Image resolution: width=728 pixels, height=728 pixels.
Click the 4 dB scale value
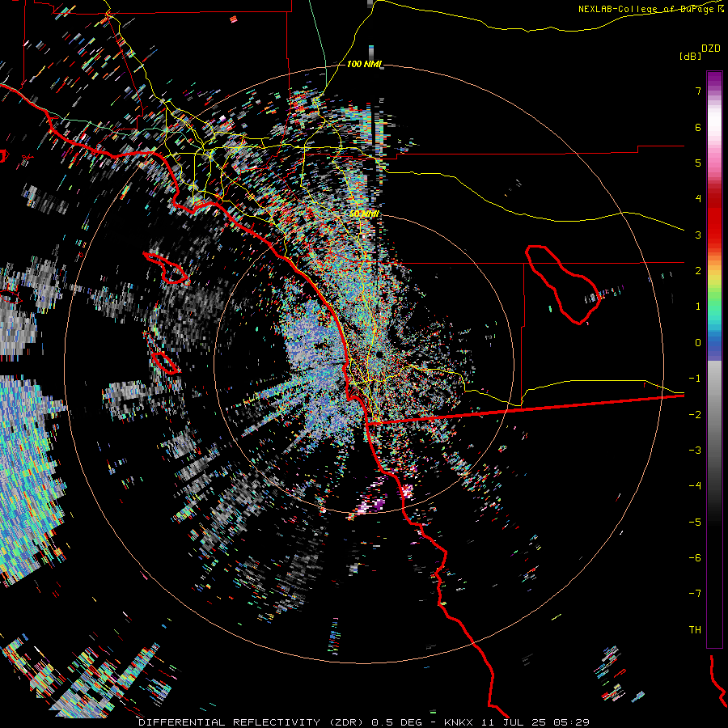click(x=698, y=199)
